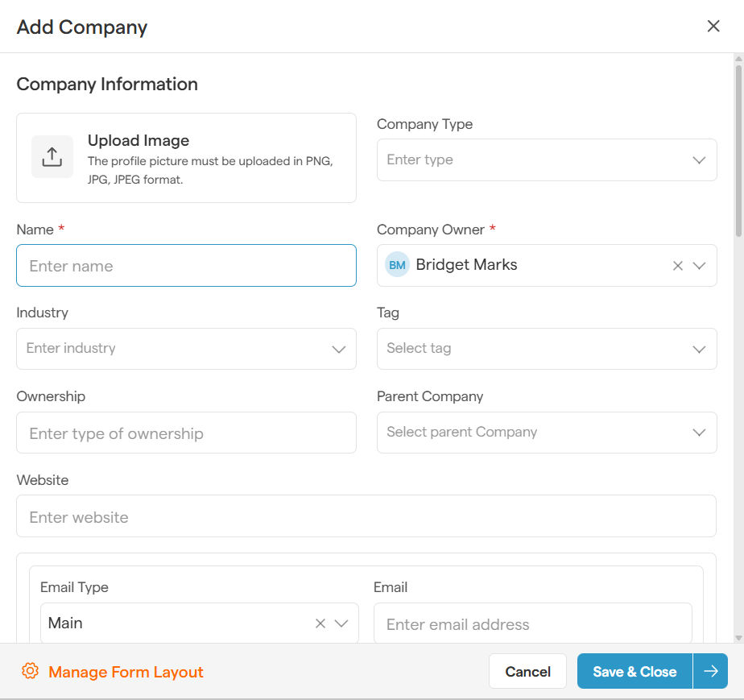
Task: Open the Email Type dropdown chevron
Action: click(341, 623)
